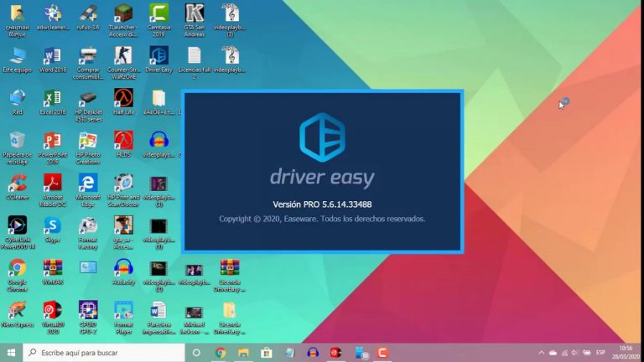
Task: Open the Pareciera imposible Word document
Action: (159, 318)
